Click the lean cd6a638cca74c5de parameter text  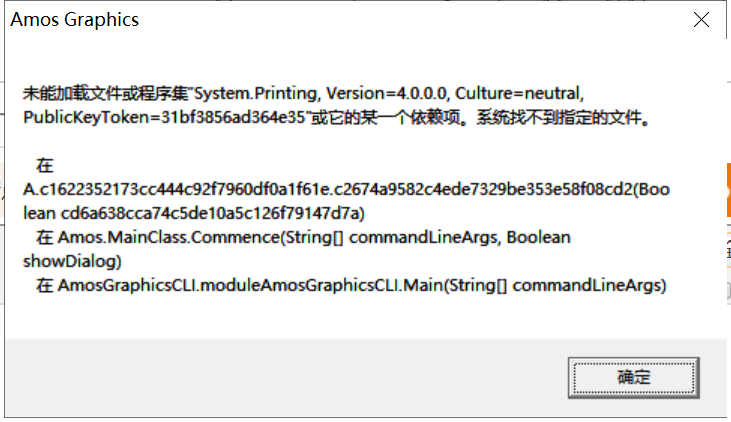(195, 213)
